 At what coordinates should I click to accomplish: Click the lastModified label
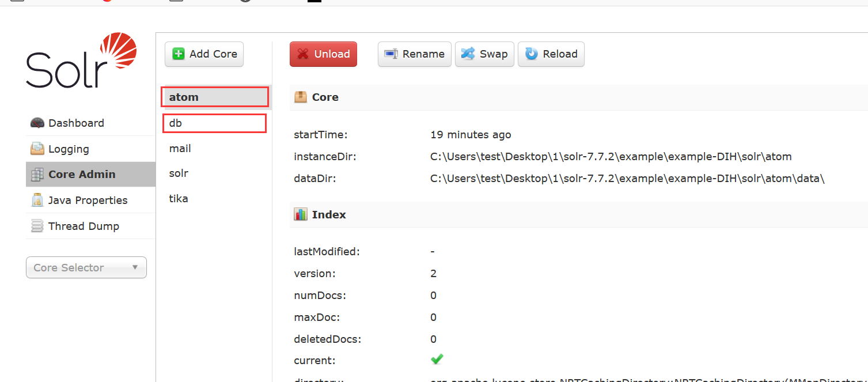327,251
